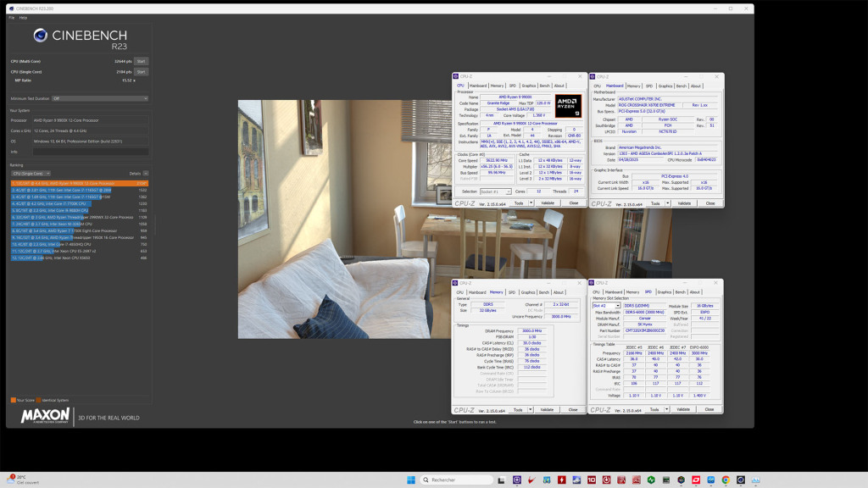Toggle the Details button in the Ranking panel
Image resolution: width=868 pixels, height=488 pixels.
(x=146, y=173)
